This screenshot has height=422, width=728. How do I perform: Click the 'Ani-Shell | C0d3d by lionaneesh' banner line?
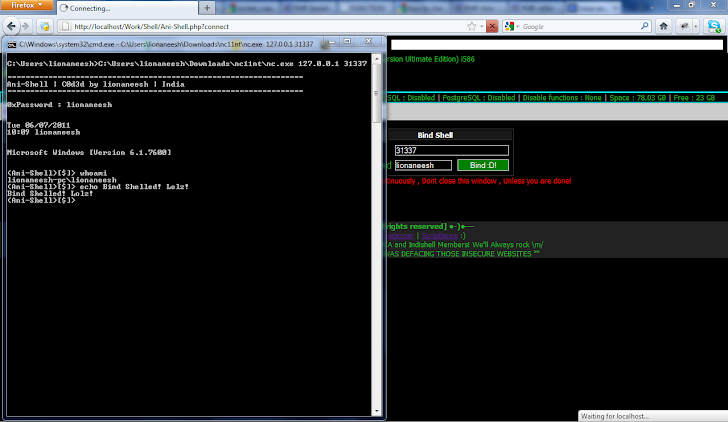pyautogui.click(x=96, y=84)
